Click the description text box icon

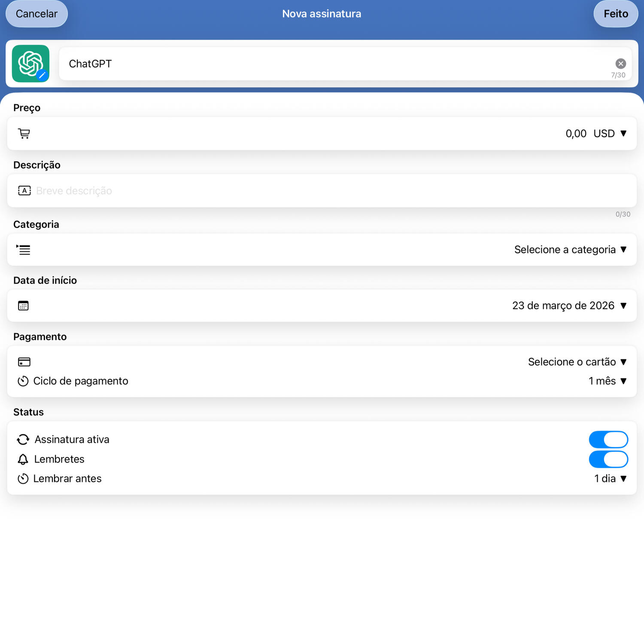24,191
